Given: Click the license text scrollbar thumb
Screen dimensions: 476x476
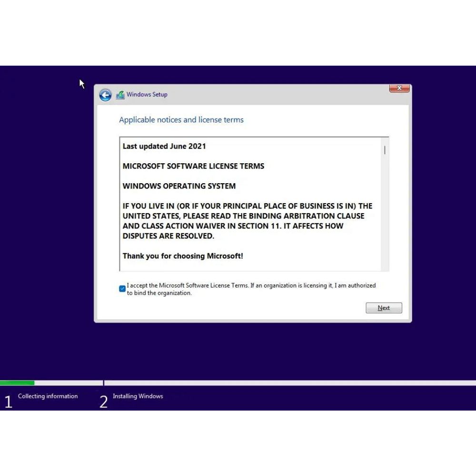Looking at the screenshot, I should [384, 150].
